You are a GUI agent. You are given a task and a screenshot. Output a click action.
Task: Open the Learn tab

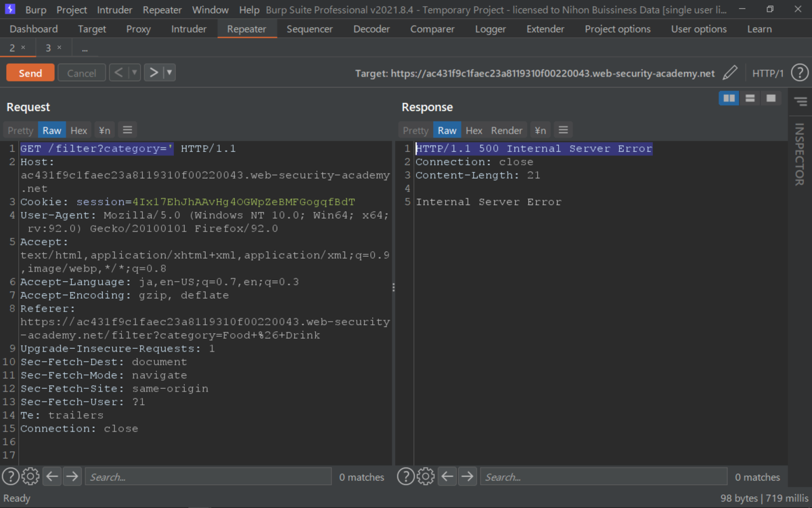click(x=759, y=29)
